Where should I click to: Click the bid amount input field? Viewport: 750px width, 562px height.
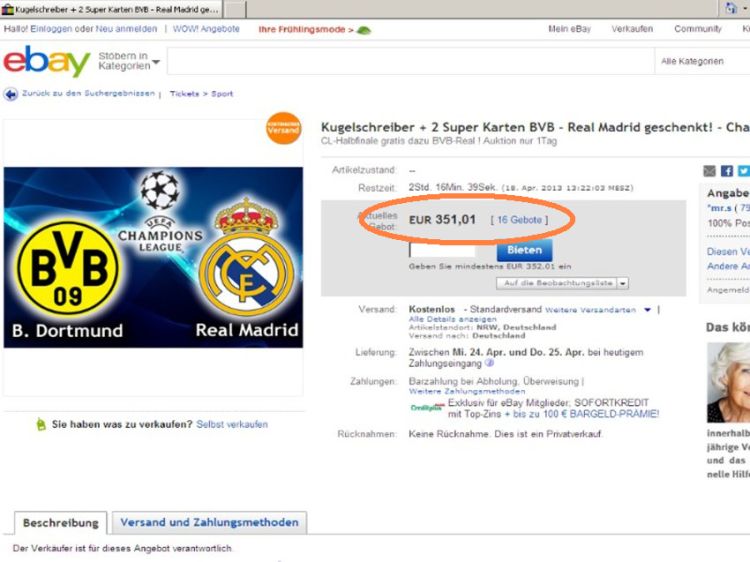[x=442, y=250]
